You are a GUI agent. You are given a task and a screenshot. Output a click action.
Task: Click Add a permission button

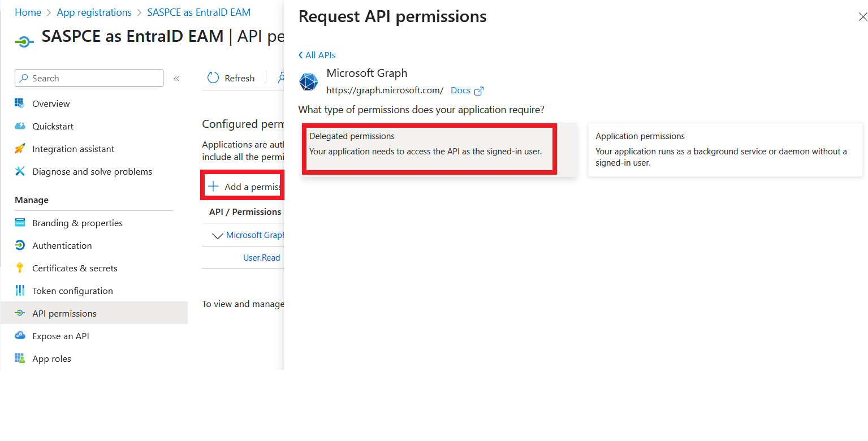pyautogui.click(x=244, y=187)
